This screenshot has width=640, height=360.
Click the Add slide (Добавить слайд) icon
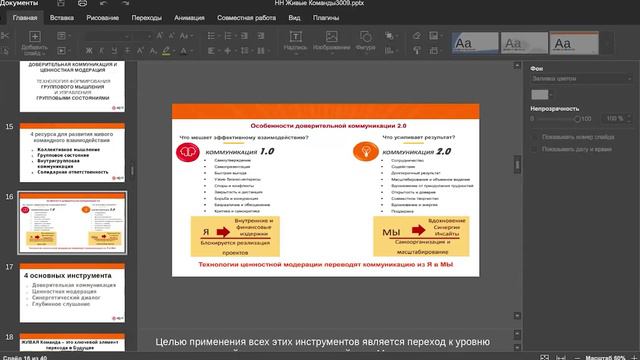coord(35,36)
